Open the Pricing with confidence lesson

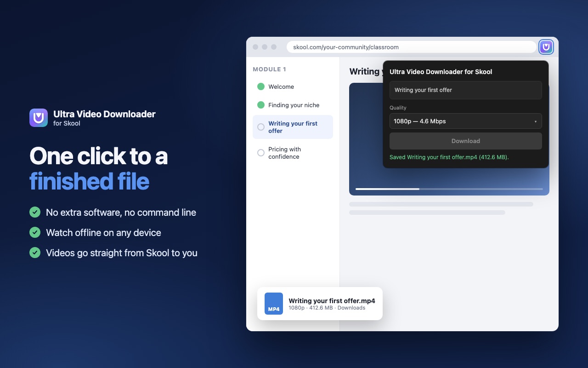tap(293, 153)
